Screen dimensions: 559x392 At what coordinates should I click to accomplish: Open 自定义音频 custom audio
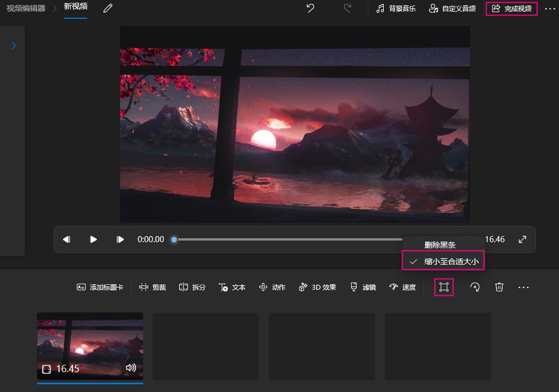(x=452, y=8)
